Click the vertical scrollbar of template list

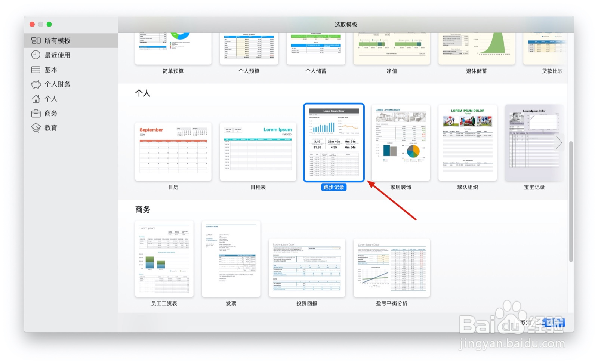point(571,202)
